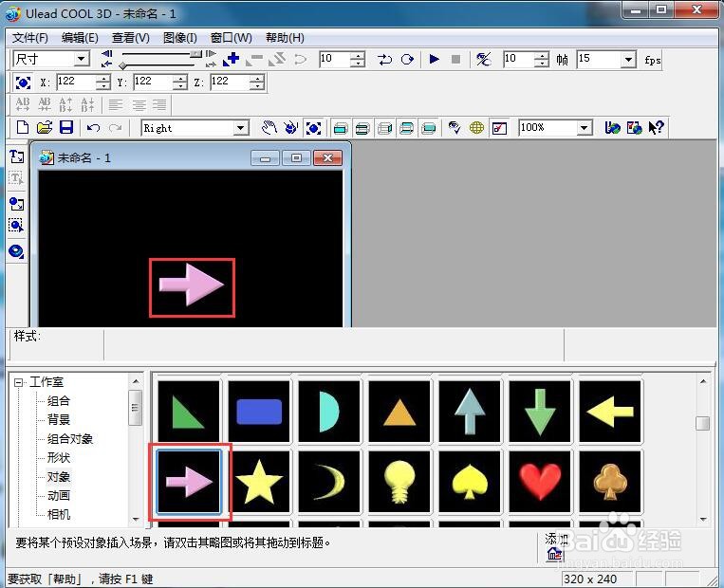Click the timeline slider thumb
Screen dimensions: 724x588
click(122, 65)
